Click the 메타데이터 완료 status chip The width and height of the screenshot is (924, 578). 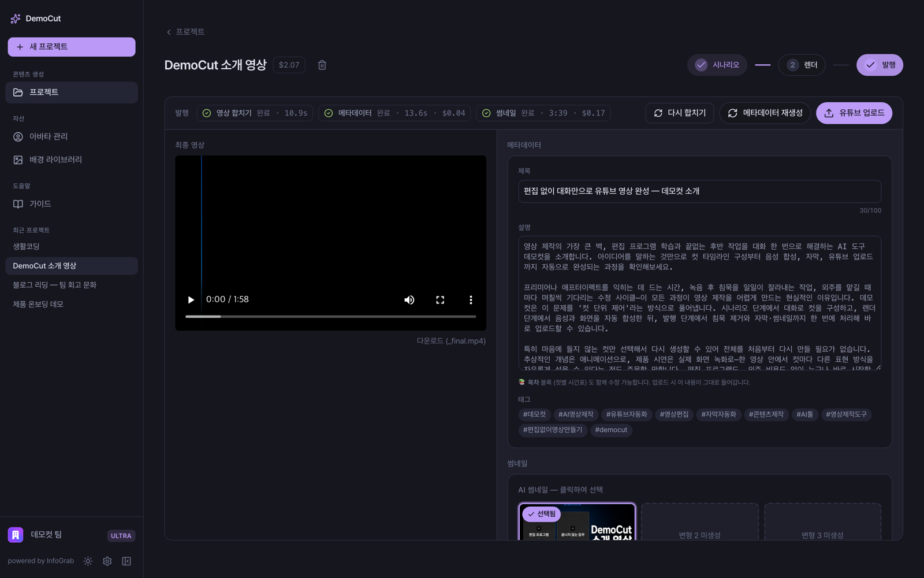[394, 113]
